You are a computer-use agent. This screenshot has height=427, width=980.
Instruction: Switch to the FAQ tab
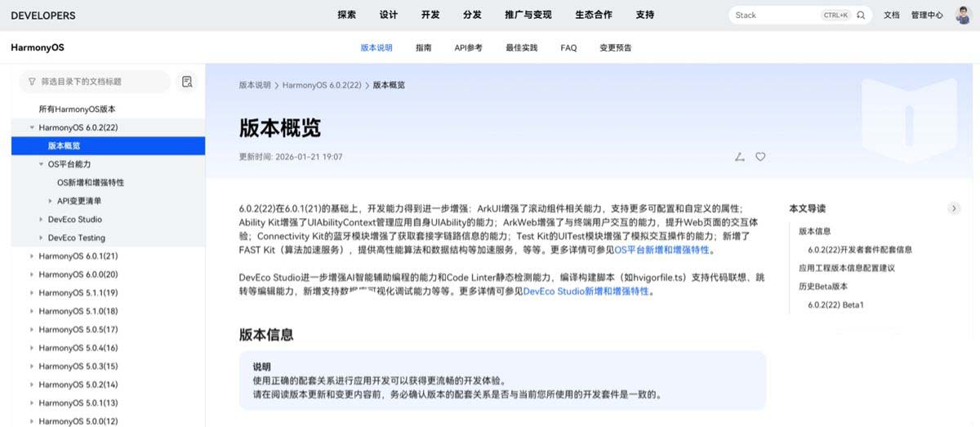(x=568, y=47)
